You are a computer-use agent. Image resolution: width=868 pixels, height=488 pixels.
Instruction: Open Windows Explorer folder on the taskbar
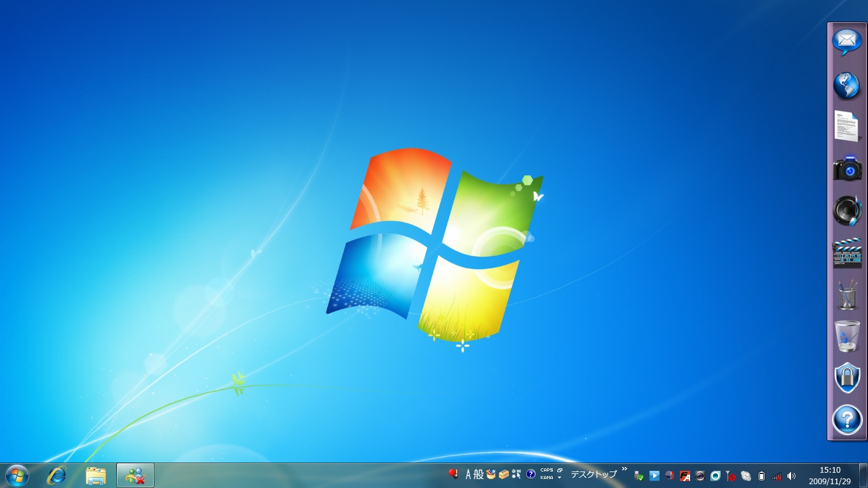click(96, 475)
